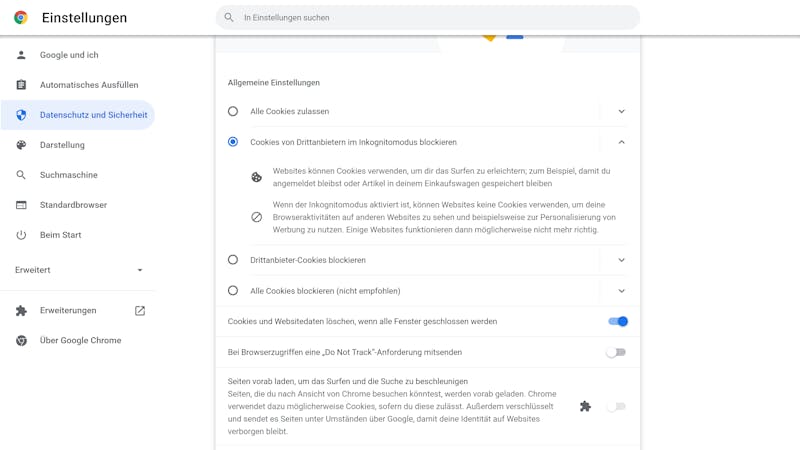Viewport: 800px width, 450px height.
Task: Click the browser window icon for Standardbrowser
Action: click(21, 205)
